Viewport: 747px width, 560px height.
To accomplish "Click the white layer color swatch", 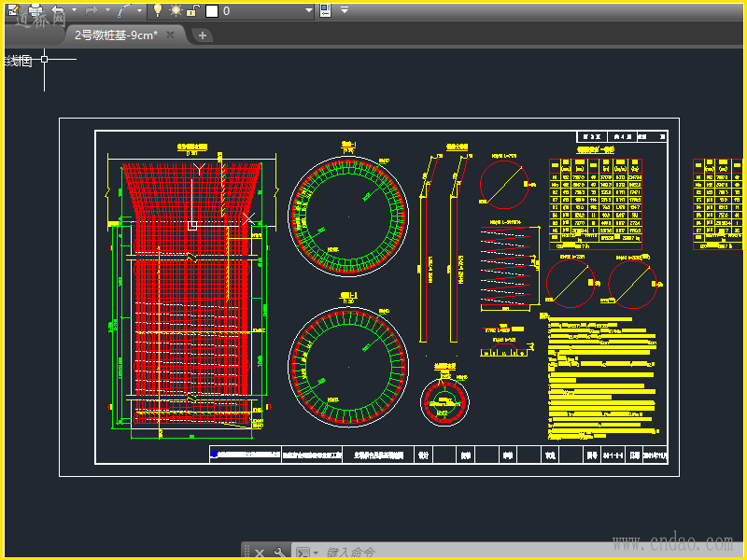I will (212, 10).
